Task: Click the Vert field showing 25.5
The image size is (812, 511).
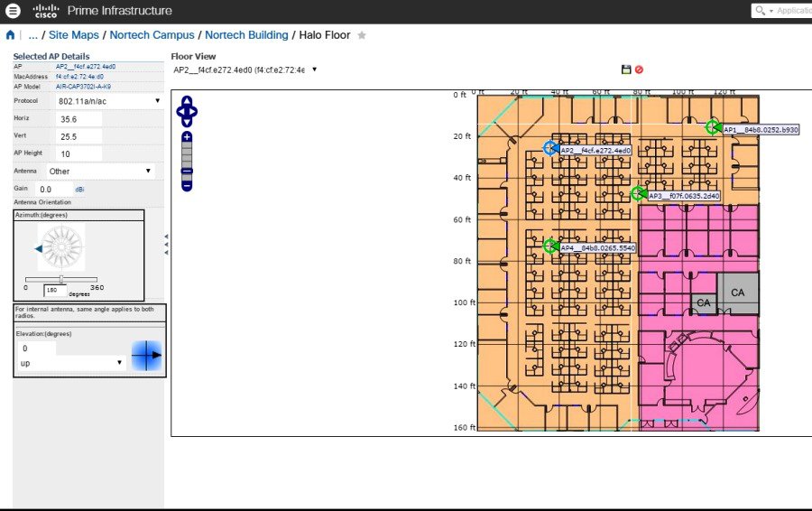Action: click(x=78, y=137)
